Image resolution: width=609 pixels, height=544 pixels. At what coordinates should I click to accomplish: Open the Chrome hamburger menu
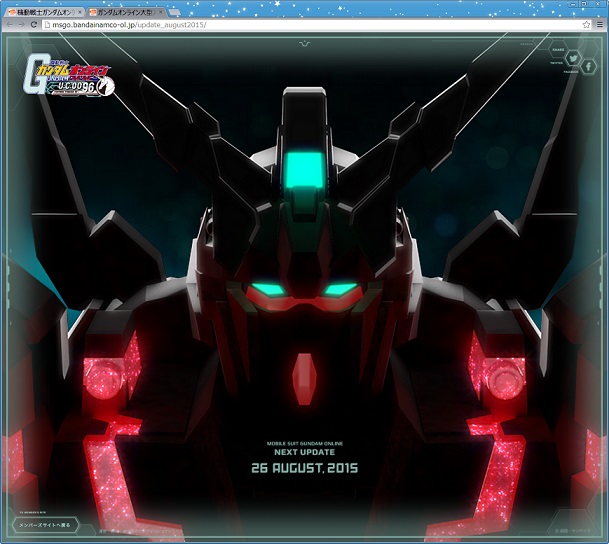click(600, 24)
